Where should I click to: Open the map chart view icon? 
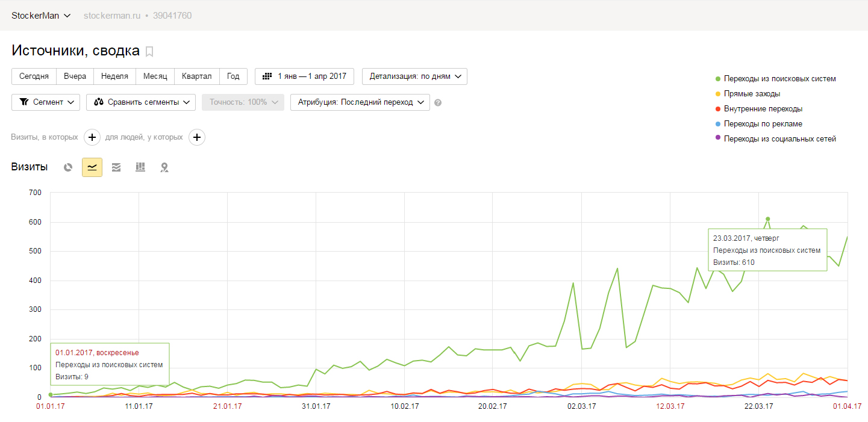(x=164, y=167)
